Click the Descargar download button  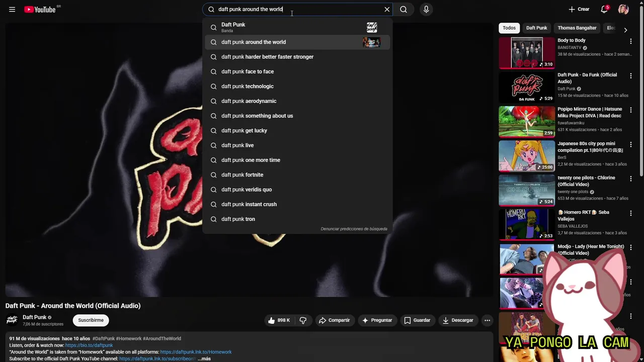coord(458,320)
